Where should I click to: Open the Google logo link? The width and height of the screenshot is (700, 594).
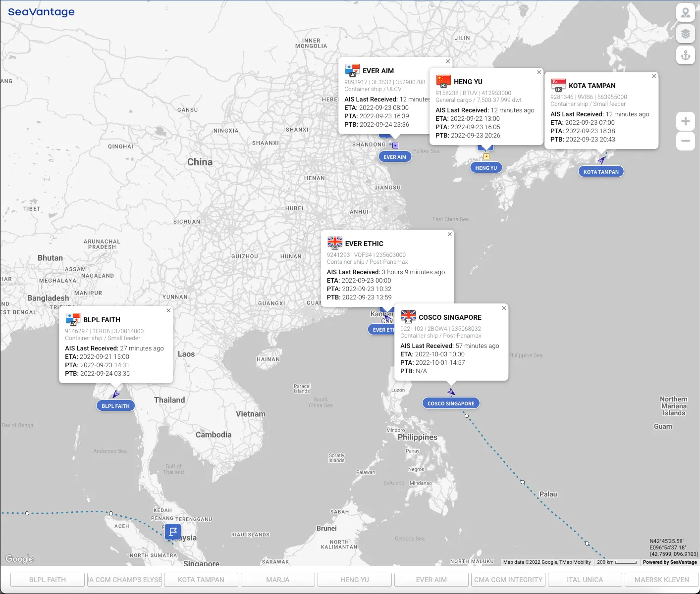[19, 559]
